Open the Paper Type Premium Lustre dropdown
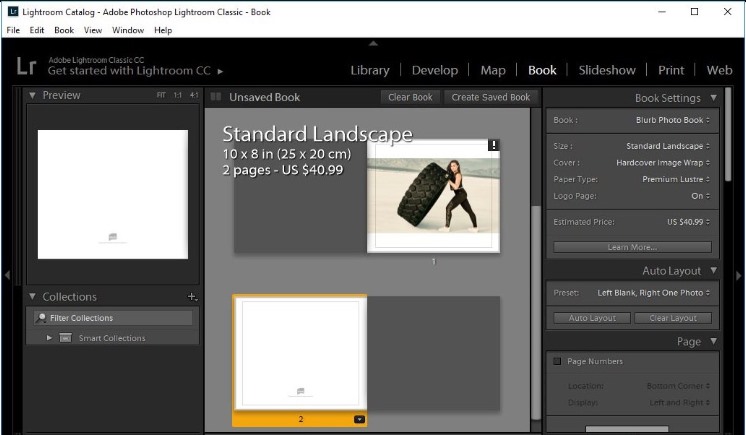This screenshot has width=746, height=435. [676, 179]
